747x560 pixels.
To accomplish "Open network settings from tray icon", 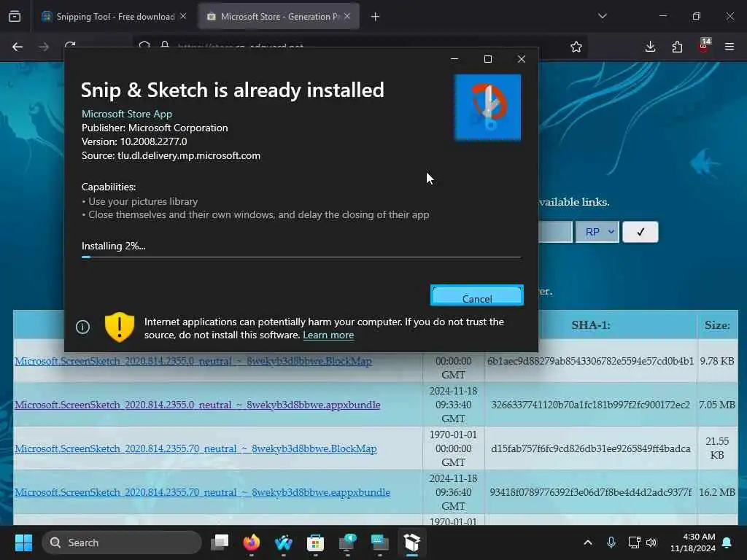I will (634, 542).
